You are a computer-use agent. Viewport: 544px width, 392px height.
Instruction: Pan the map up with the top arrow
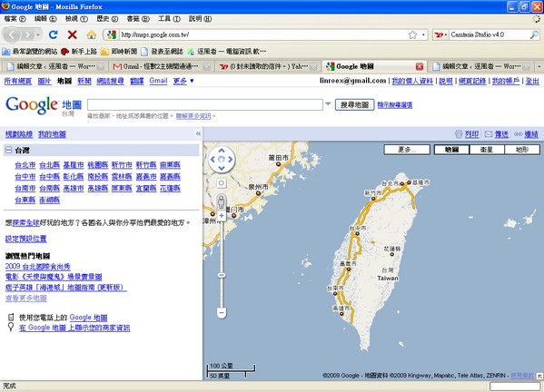[x=222, y=151]
